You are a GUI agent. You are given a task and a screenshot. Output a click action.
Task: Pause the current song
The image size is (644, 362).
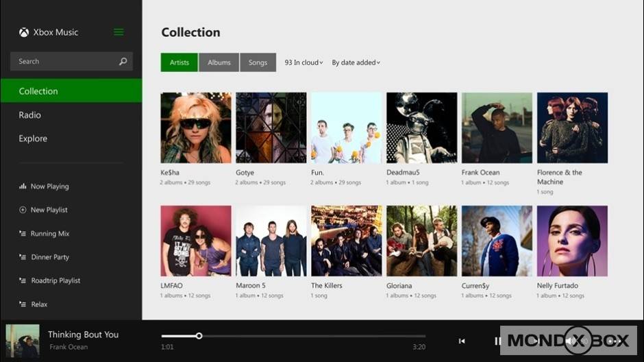point(497,341)
